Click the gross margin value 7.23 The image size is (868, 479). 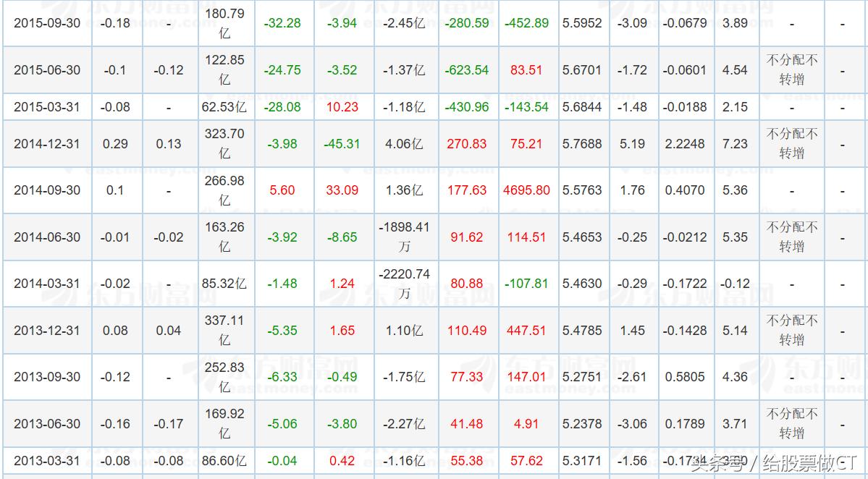[x=735, y=144]
